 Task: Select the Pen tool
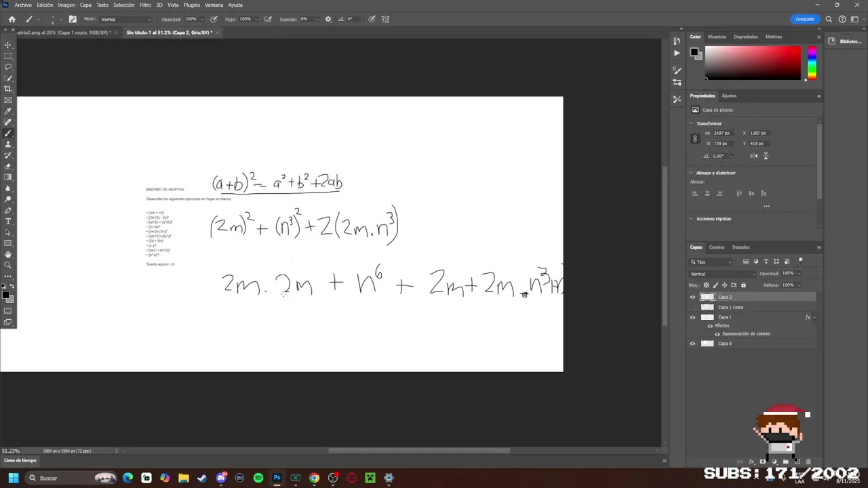click(x=8, y=210)
